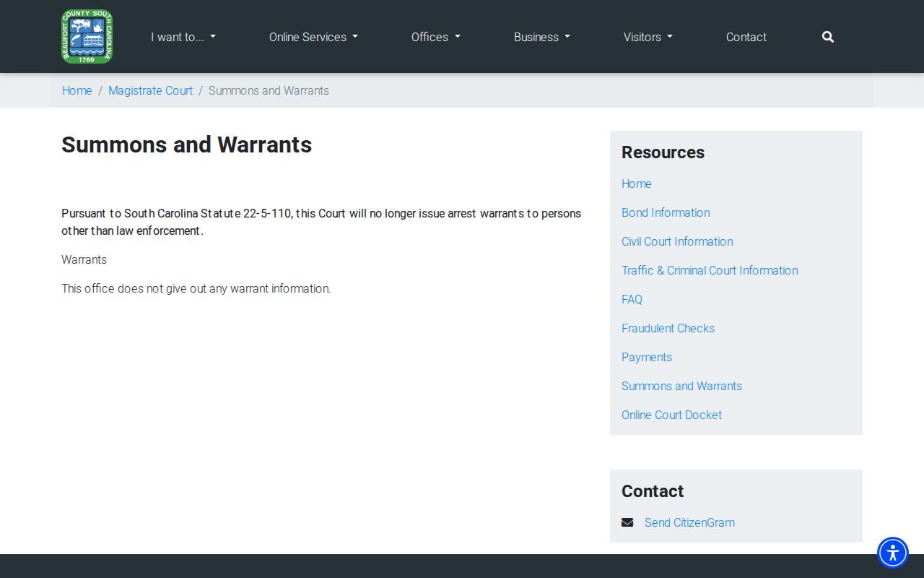Click the "Pursuant to South Carolina Statute" paragraph
Viewport: 924px width, 578px height.
pos(321,222)
